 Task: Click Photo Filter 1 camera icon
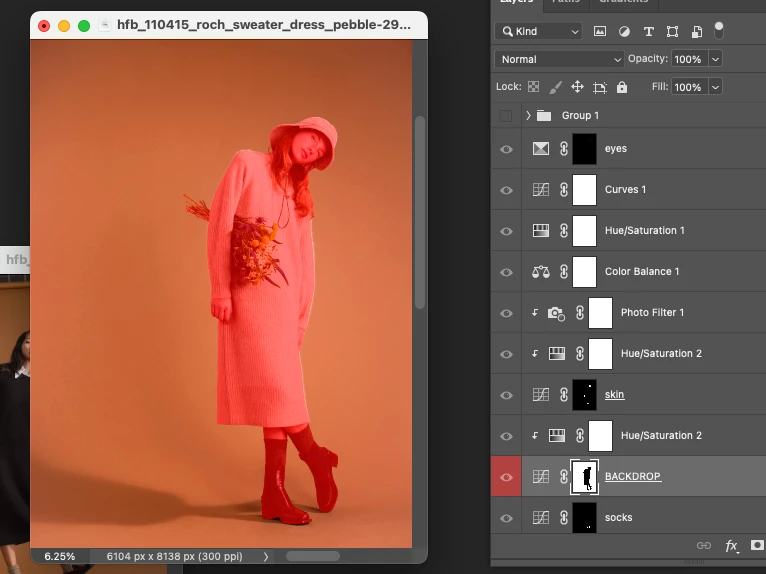[556, 313]
